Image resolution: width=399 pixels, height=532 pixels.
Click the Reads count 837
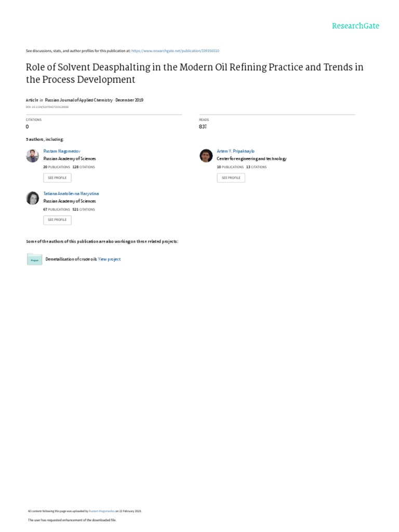click(203, 127)
